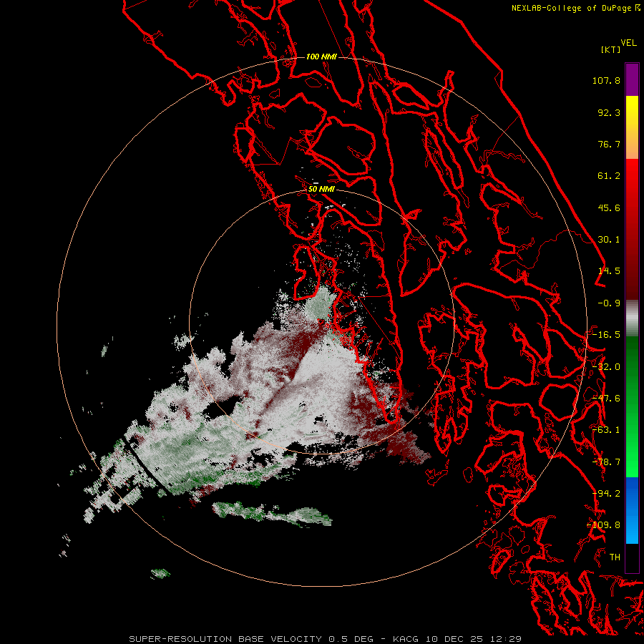Click the Super-Resolution Base Velocity caption

tap(326, 639)
